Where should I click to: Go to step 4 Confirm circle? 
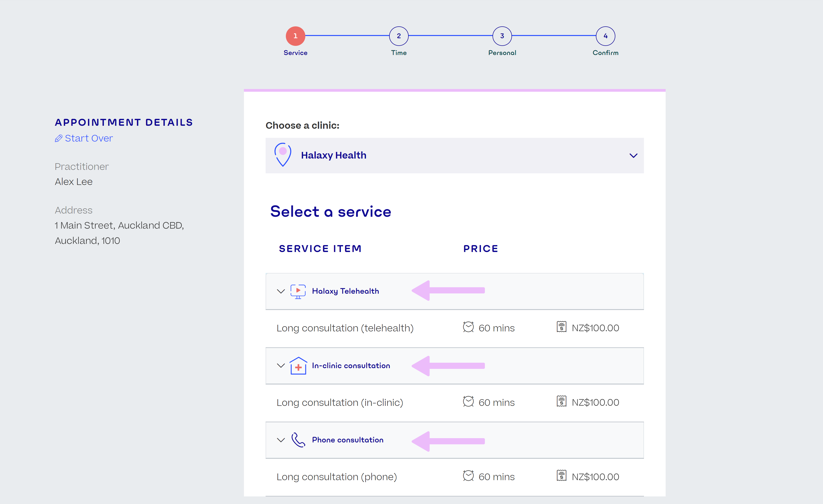[x=605, y=36]
